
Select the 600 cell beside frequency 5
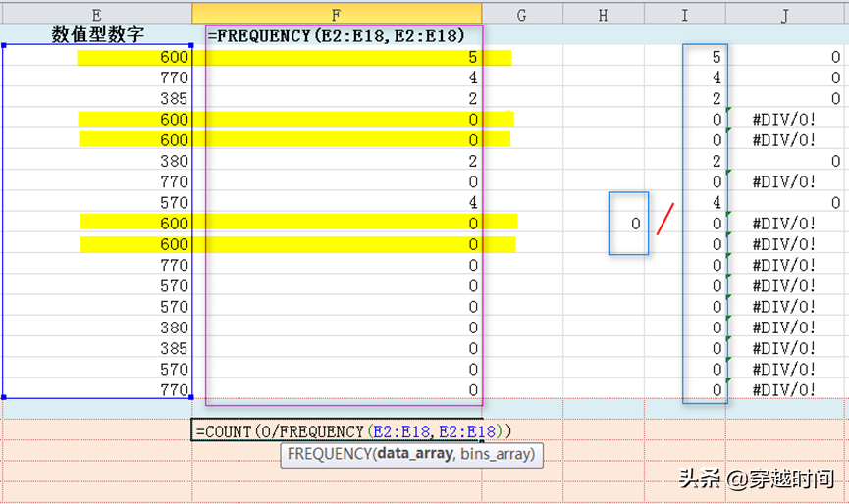coord(97,57)
